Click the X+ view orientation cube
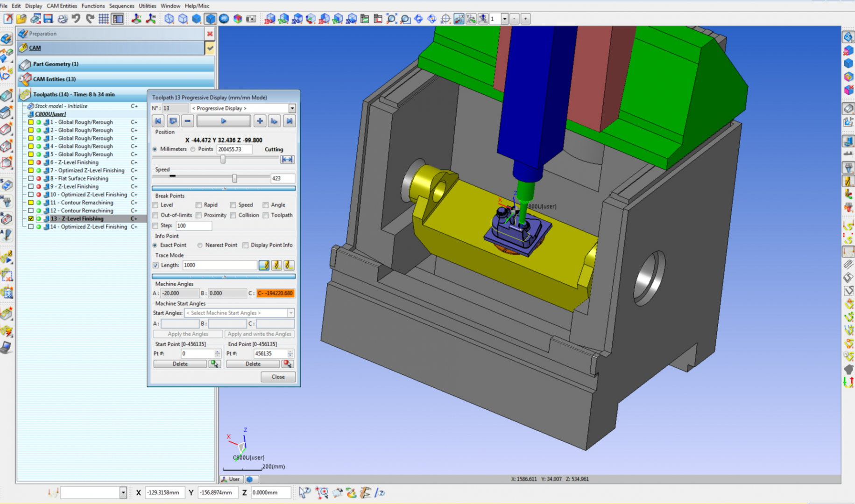 pyautogui.click(x=269, y=19)
